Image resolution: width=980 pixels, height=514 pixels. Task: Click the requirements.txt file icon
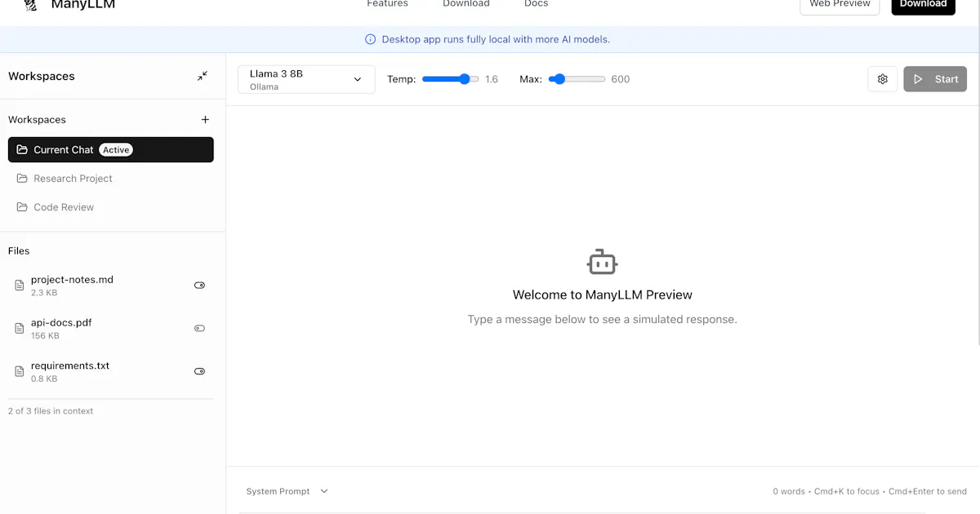[x=20, y=371]
